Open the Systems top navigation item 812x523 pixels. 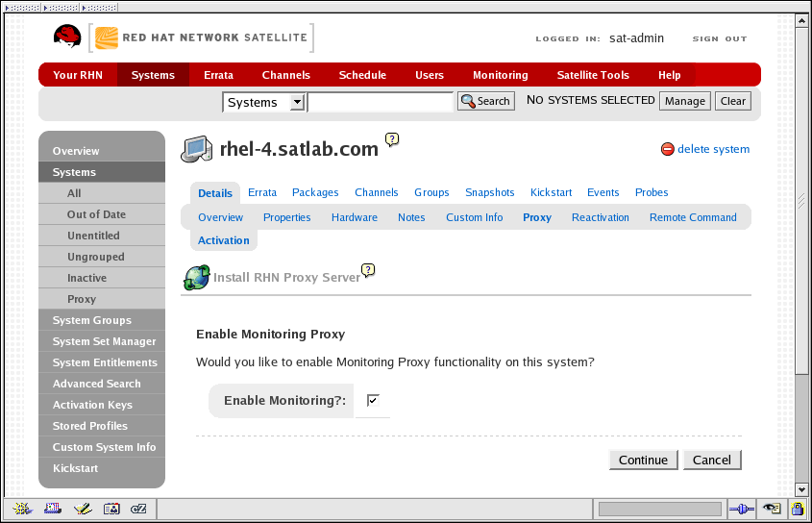tap(153, 75)
